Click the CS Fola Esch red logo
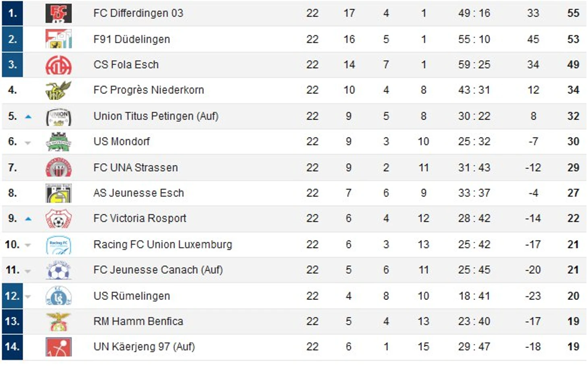Screen dimensions: 588x366 click(58, 65)
